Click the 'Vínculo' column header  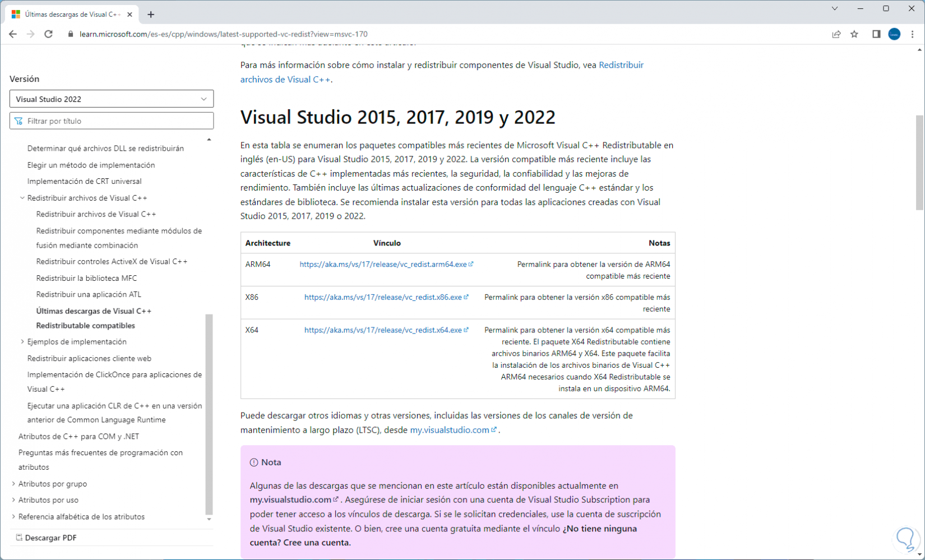point(387,243)
